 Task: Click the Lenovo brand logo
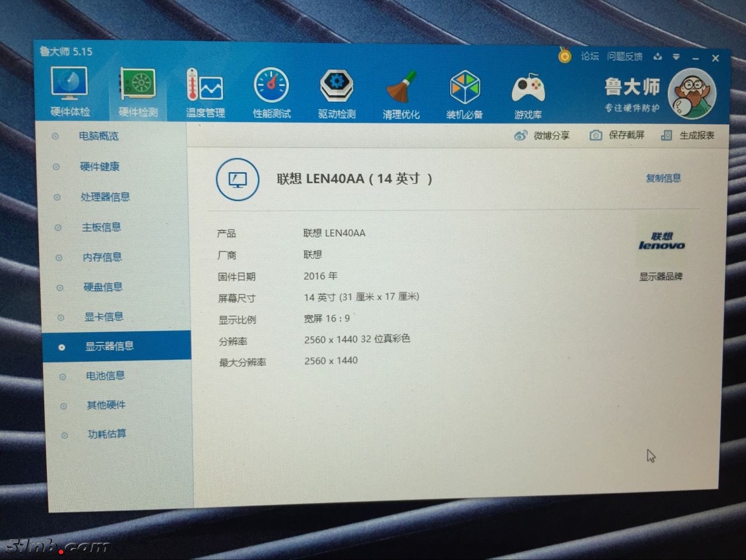tap(662, 241)
